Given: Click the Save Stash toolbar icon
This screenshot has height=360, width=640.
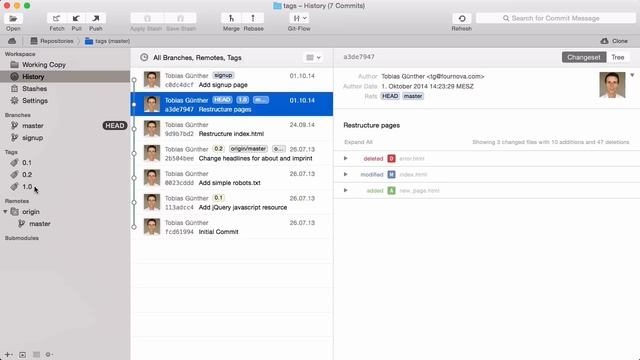Looking at the screenshot, I should point(180,18).
